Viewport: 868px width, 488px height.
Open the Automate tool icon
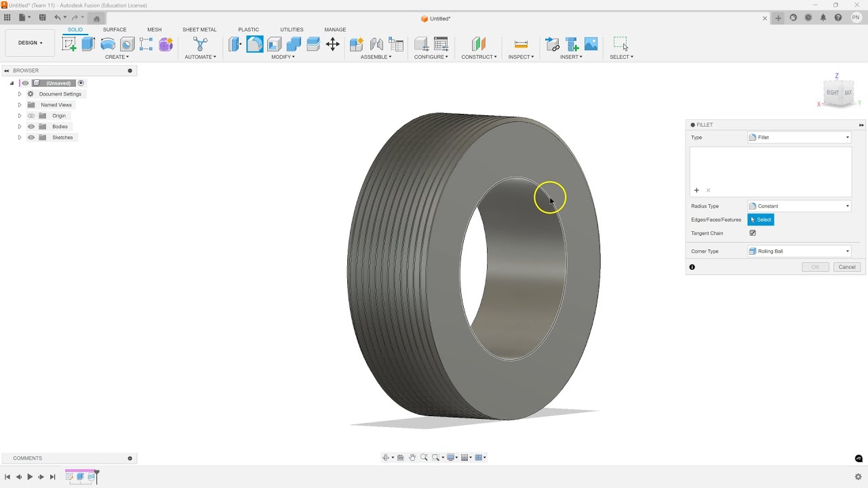tap(200, 44)
